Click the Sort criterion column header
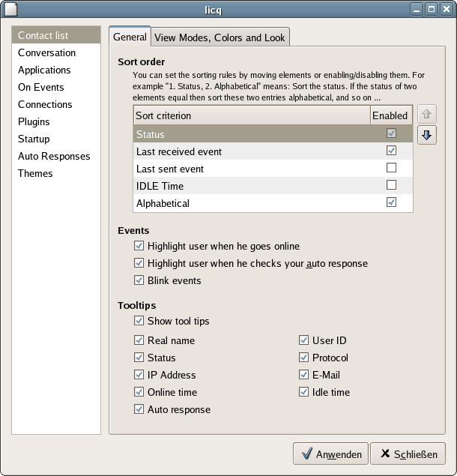457x476 pixels. 251,115
